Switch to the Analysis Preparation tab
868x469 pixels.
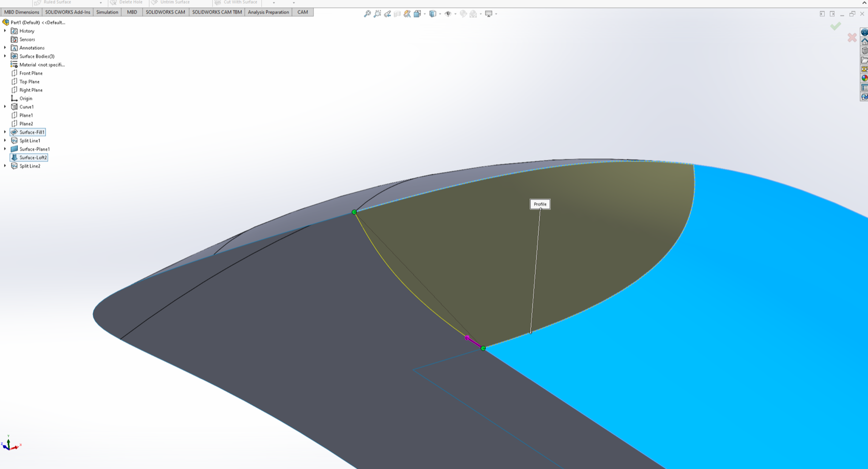(x=268, y=12)
